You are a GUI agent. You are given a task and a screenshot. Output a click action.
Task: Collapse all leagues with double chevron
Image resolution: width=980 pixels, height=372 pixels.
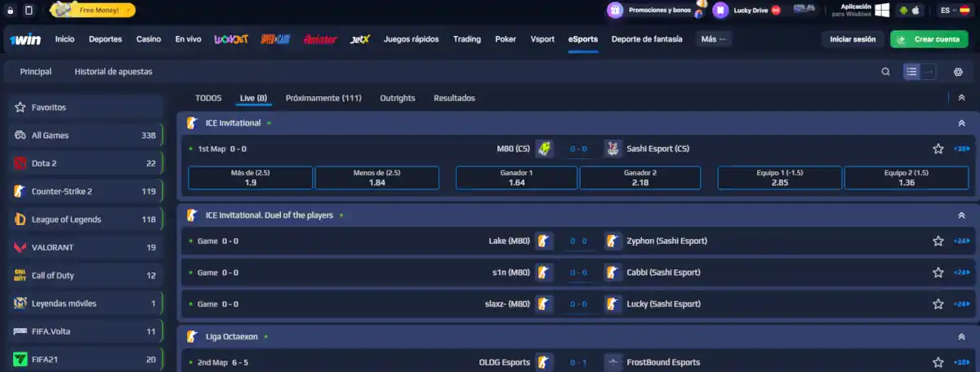pos(961,98)
